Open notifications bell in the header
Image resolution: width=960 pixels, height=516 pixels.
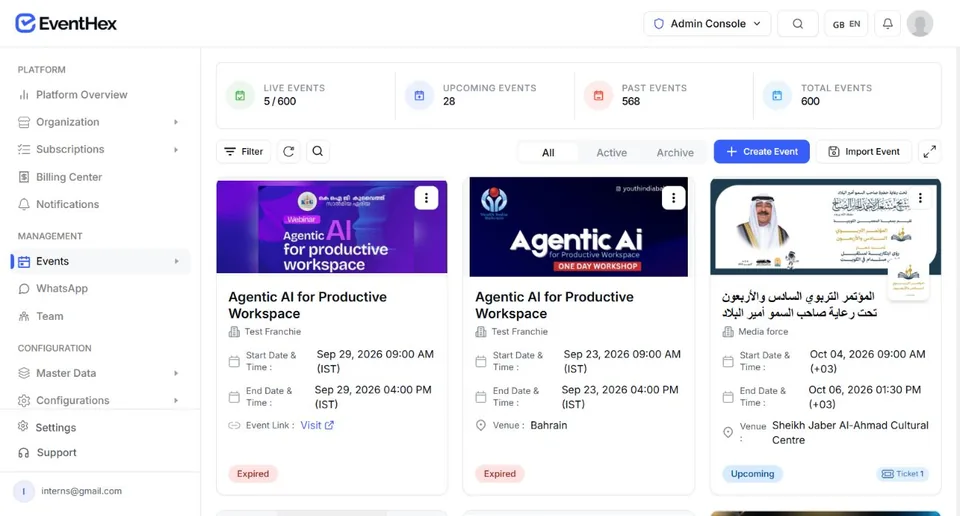887,24
